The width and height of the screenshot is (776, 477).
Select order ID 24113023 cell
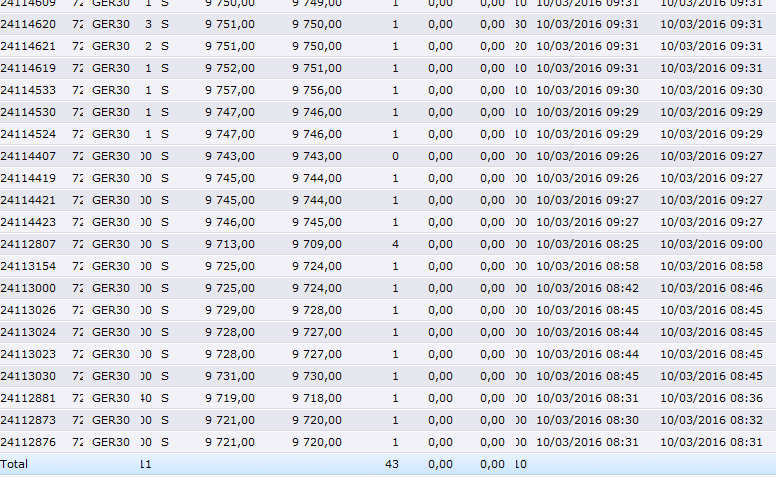(28, 354)
